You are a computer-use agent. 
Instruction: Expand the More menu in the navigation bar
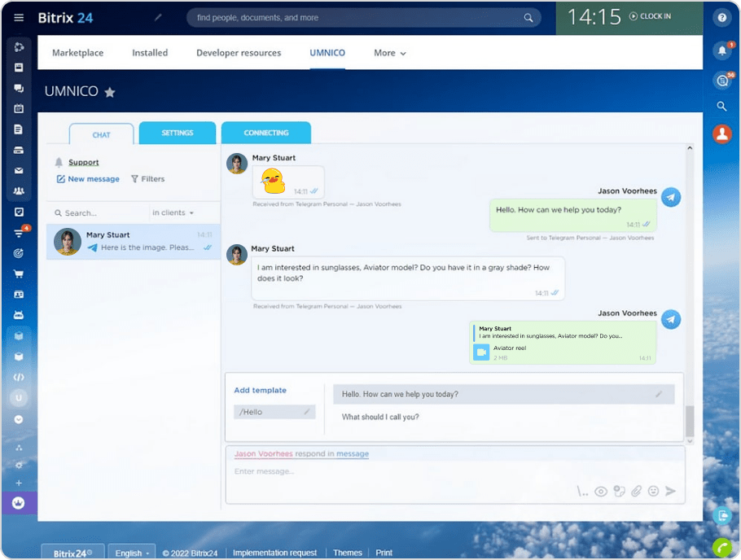click(389, 52)
